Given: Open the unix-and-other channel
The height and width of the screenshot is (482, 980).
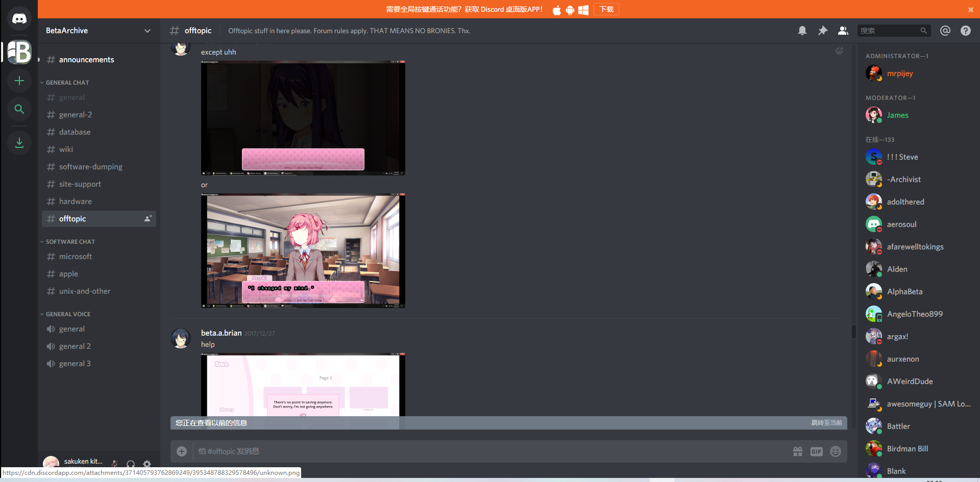Looking at the screenshot, I should point(99,291).
